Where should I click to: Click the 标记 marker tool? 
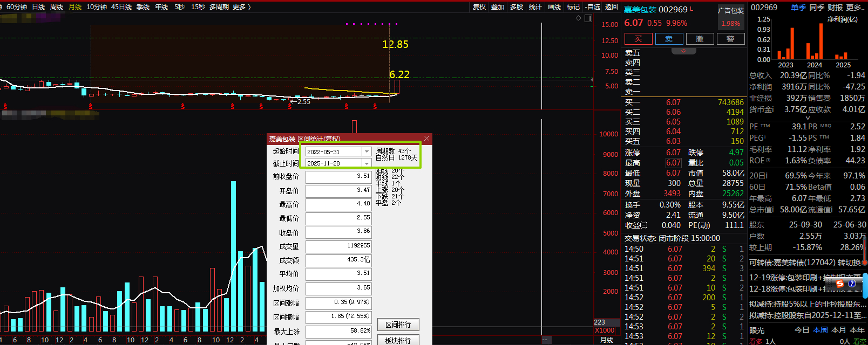point(573,6)
